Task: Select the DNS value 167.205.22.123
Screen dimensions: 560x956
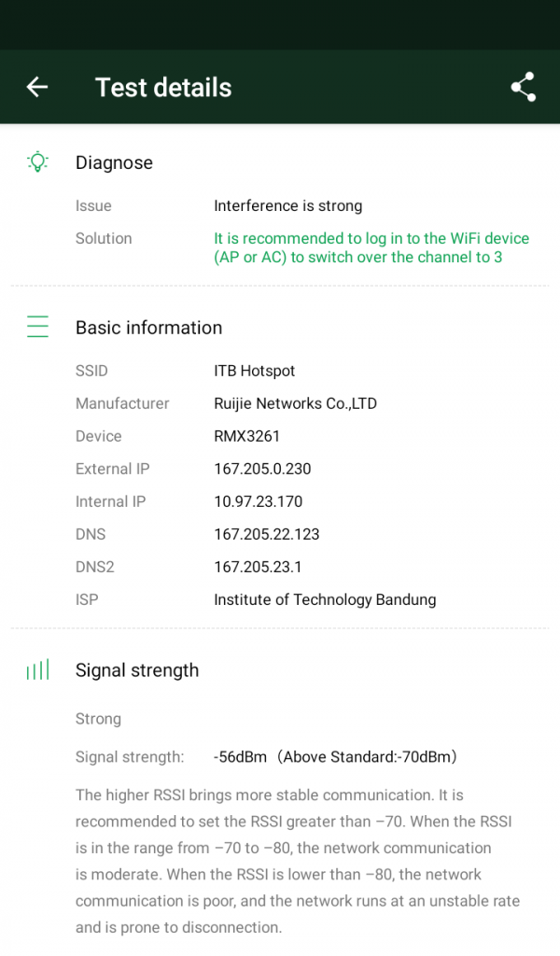Action: coord(266,534)
